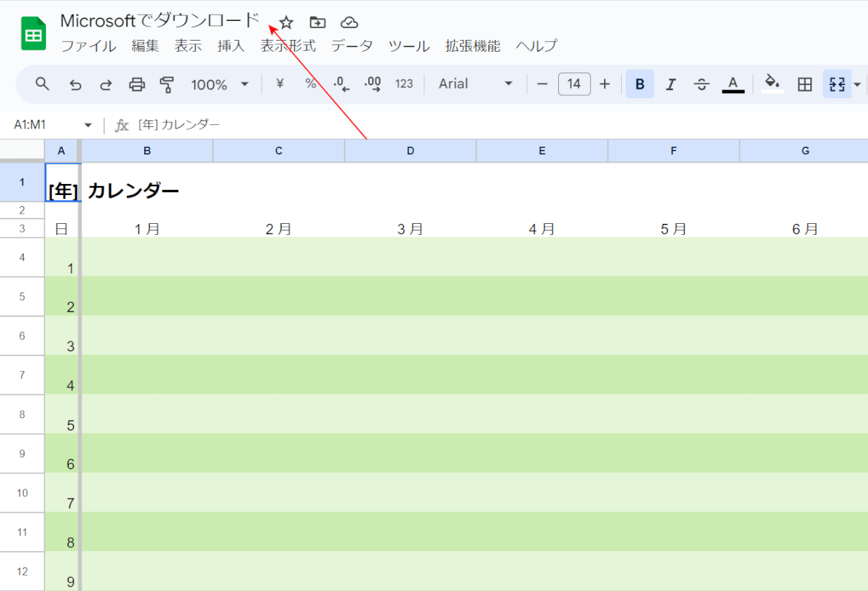Expand the Arial font dropdown
Image resolution: width=868 pixels, height=591 pixels.
475,84
